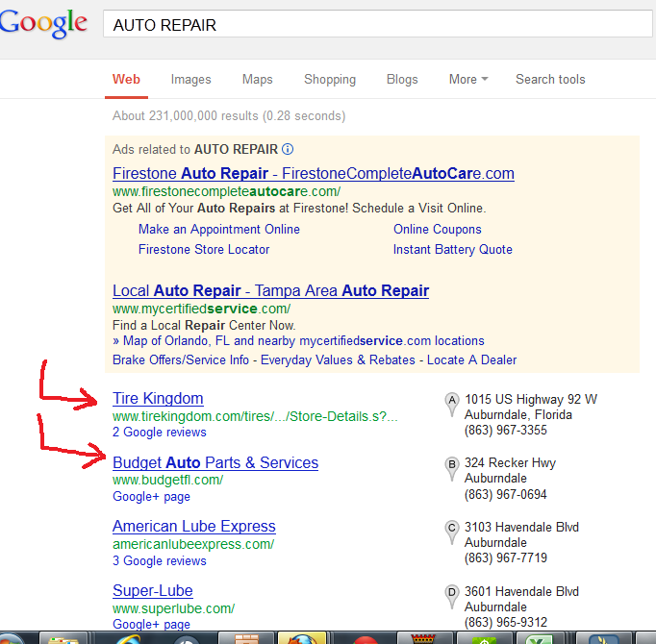Click Get All of Your Auto Repairs description
656x644 pixels.
(x=299, y=208)
